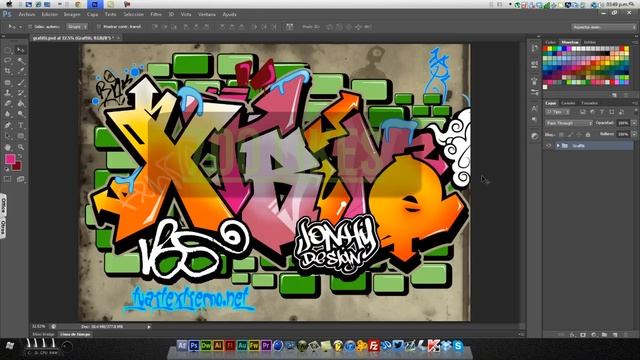Select the History Brush tool
Viewport: 640px width, 360px height.
coord(21,93)
